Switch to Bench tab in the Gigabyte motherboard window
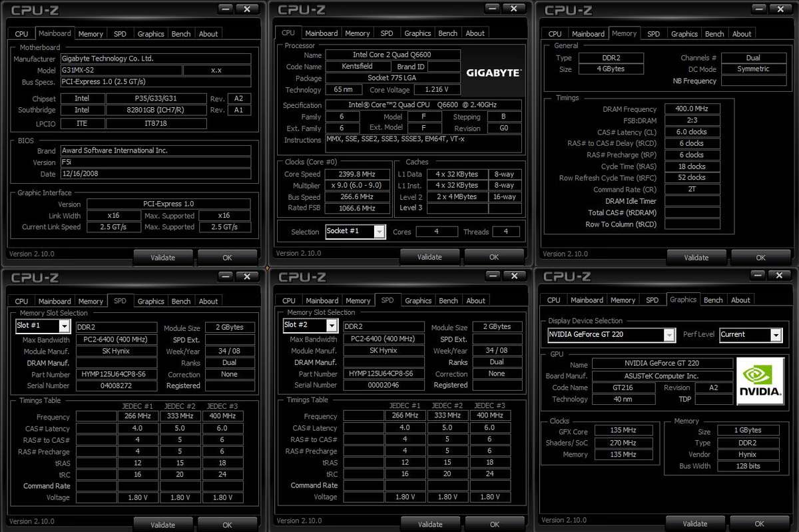Image resolution: width=799 pixels, height=532 pixels. [180, 34]
